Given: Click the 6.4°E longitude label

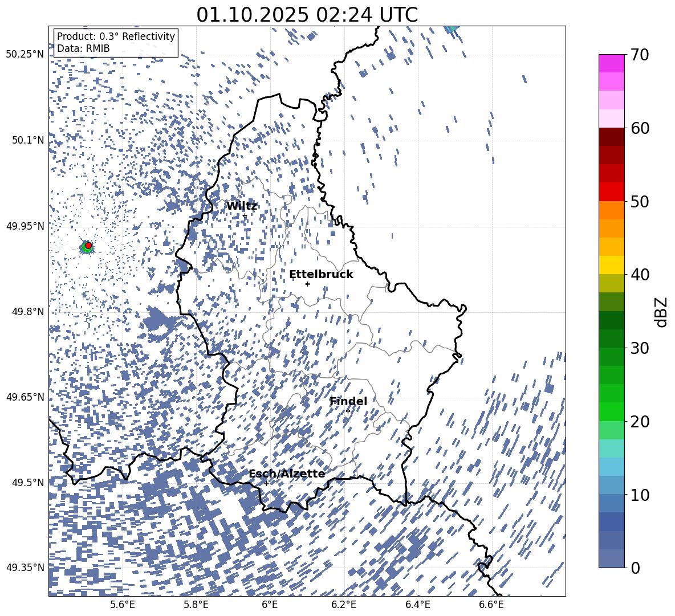Looking at the screenshot, I should [x=418, y=605].
